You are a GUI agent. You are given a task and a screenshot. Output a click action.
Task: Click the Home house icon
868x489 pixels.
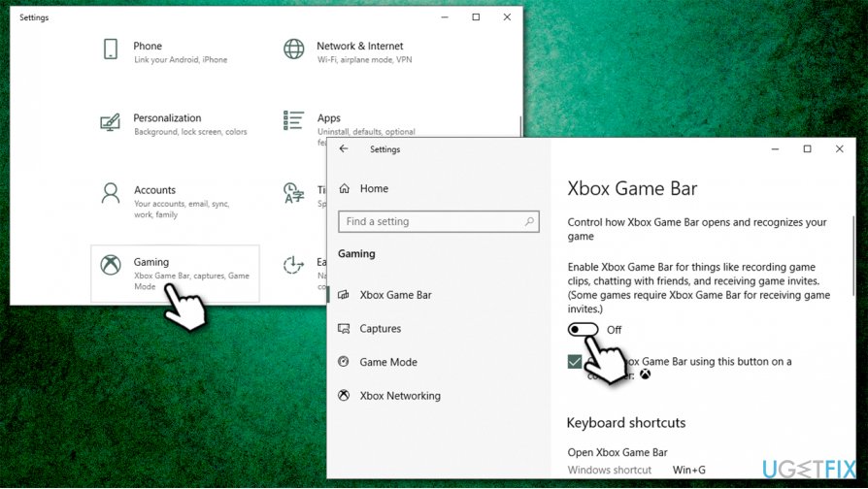tap(345, 188)
